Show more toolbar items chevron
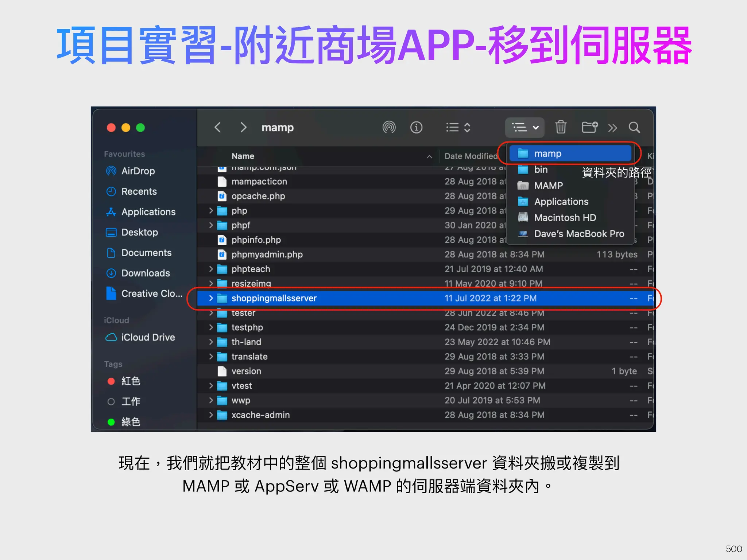747x560 pixels. 612,128
